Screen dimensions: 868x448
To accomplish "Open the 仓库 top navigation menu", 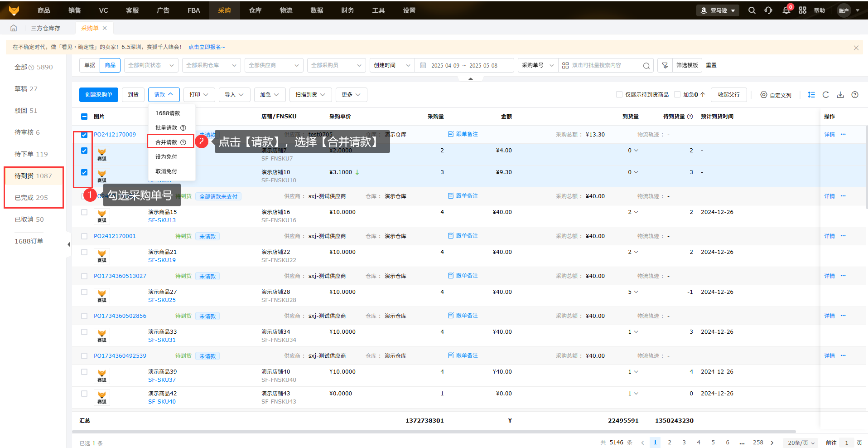I will [255, 10].
